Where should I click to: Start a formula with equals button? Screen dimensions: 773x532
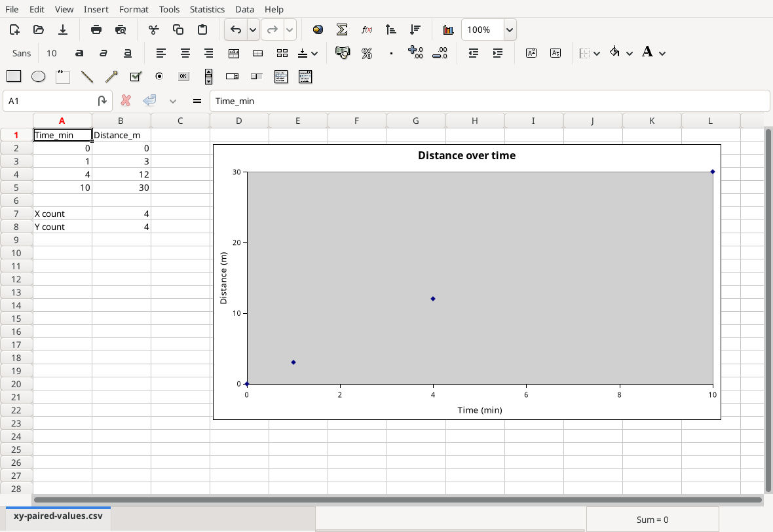click(x=197, y=101)
